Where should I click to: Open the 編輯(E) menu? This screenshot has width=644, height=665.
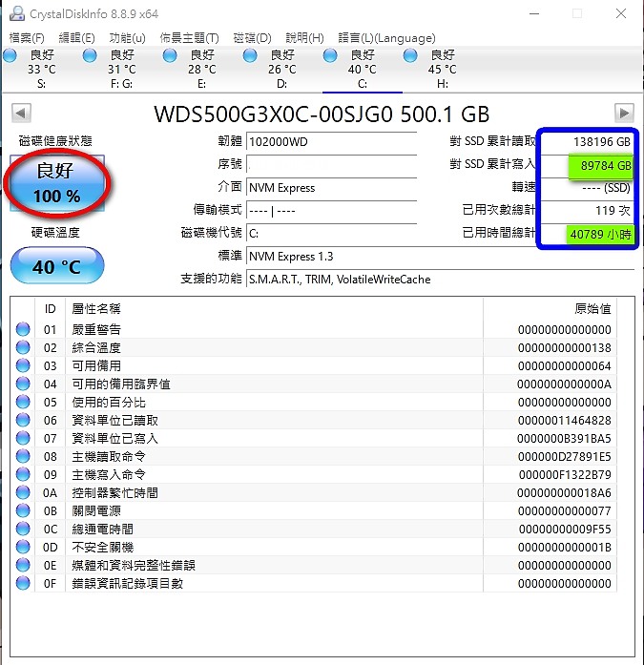point(76,38)
